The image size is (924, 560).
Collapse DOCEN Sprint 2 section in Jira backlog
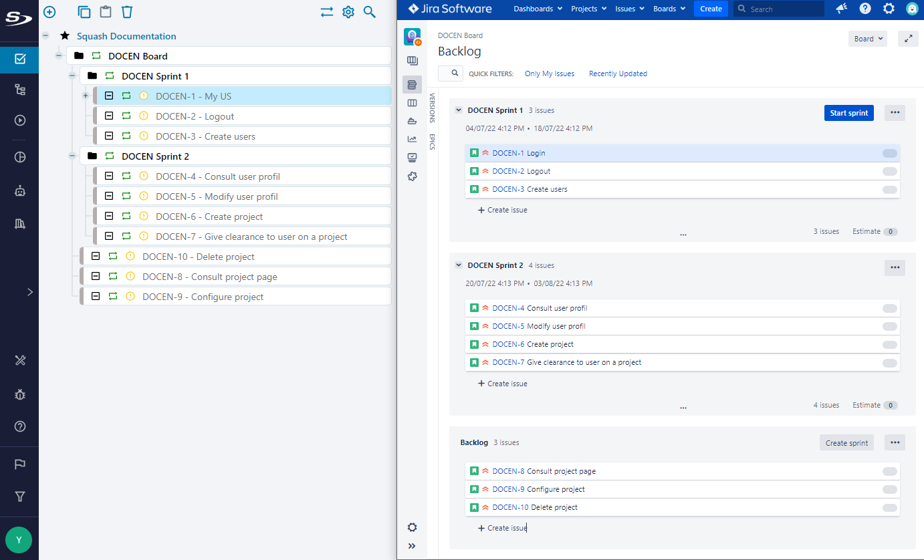459,265
